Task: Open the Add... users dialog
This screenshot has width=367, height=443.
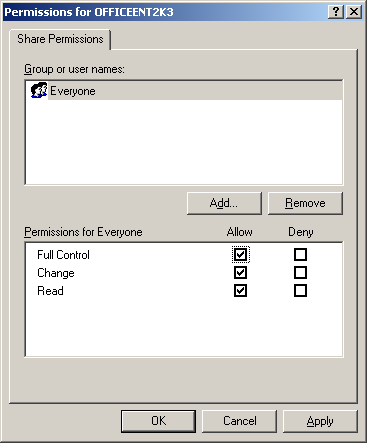Action: pyautogui.click(x=224, y=203)
